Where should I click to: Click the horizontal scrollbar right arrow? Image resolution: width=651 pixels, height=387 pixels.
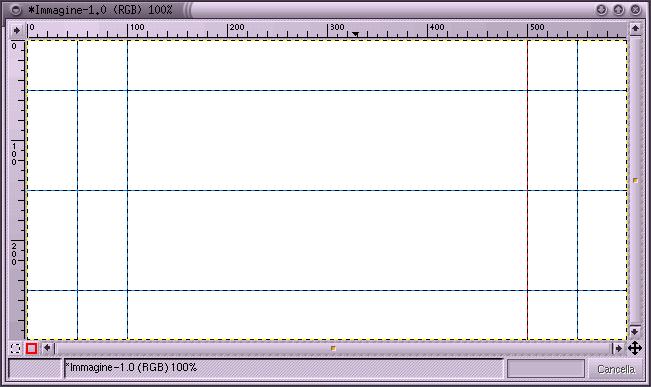tap(619, 348)
